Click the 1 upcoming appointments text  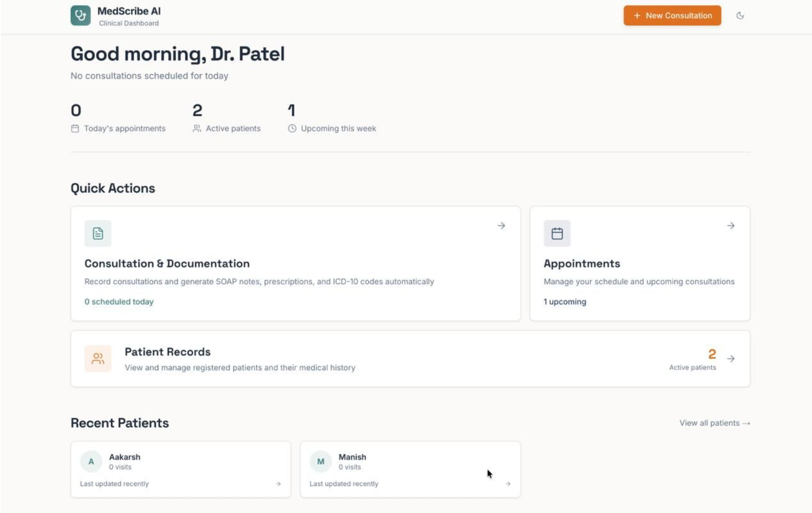click(x=565, y=302)
